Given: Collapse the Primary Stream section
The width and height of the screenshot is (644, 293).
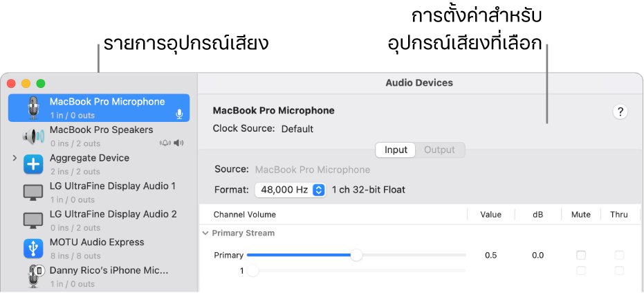Looking at the screenshot, I should (x=205, y=233).
